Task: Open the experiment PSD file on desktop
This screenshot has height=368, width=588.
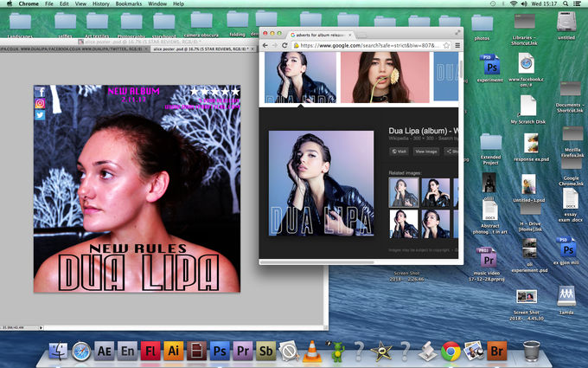Action: point(490,68)
